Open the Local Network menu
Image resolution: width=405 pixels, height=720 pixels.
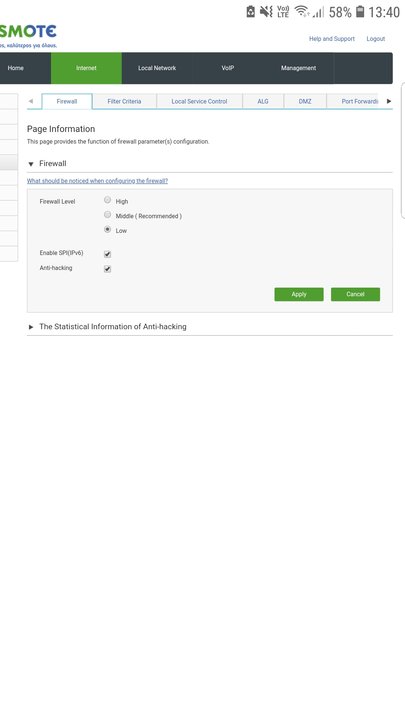pyautogui.click(x=157, y=68)
